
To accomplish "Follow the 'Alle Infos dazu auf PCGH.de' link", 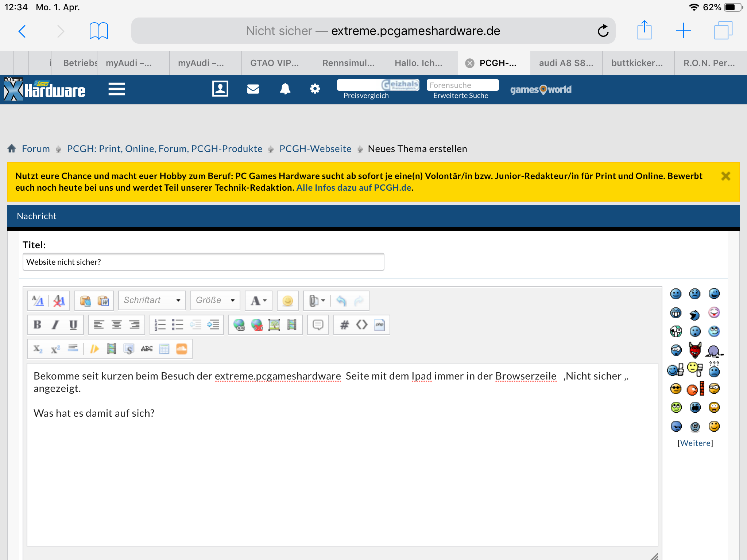I will click(354, 188).
